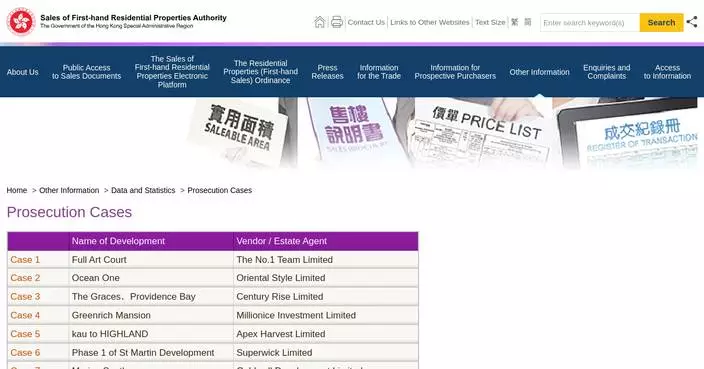
Task: Select the Century Rise Limited cell
Action: [326, 297]
